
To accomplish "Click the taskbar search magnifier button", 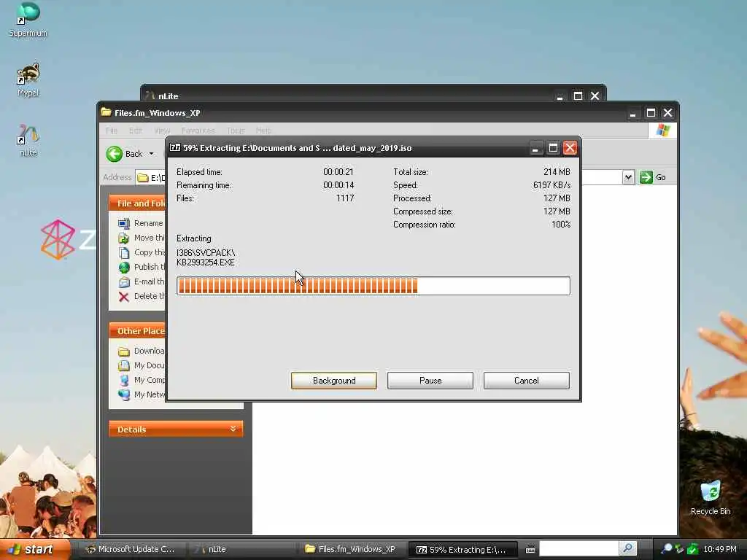I will (x=628, y=548).
